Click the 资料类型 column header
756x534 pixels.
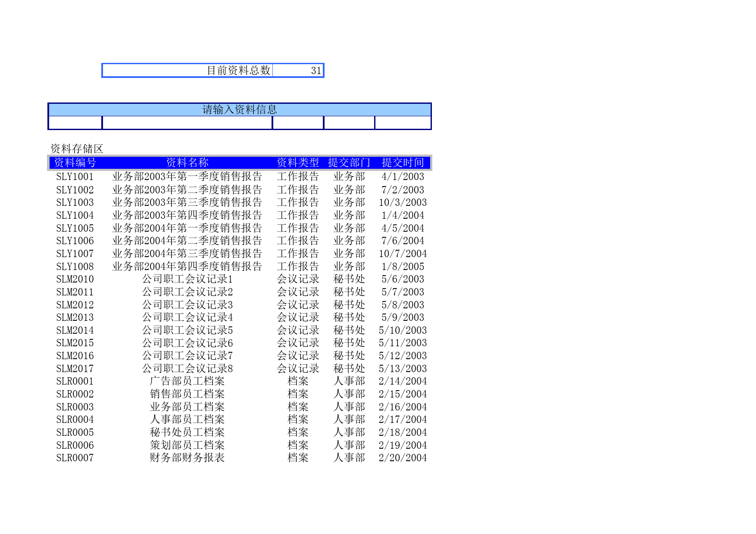click(x=298, y=163)
